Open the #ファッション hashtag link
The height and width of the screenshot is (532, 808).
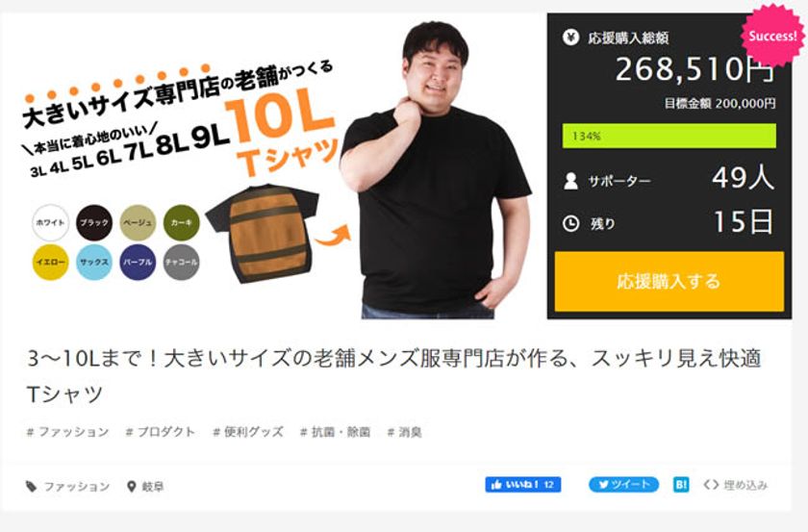point(67,432)
